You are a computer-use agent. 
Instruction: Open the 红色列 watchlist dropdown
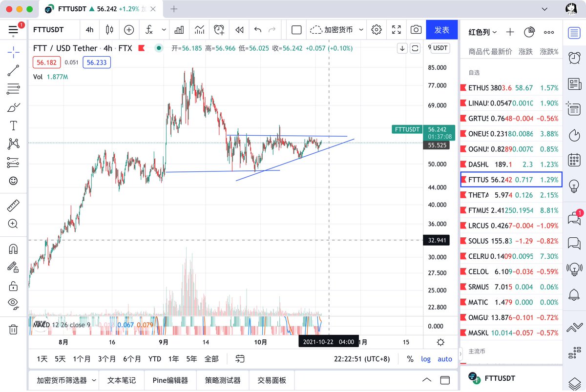pyautogui.click(x=482, y=32)
